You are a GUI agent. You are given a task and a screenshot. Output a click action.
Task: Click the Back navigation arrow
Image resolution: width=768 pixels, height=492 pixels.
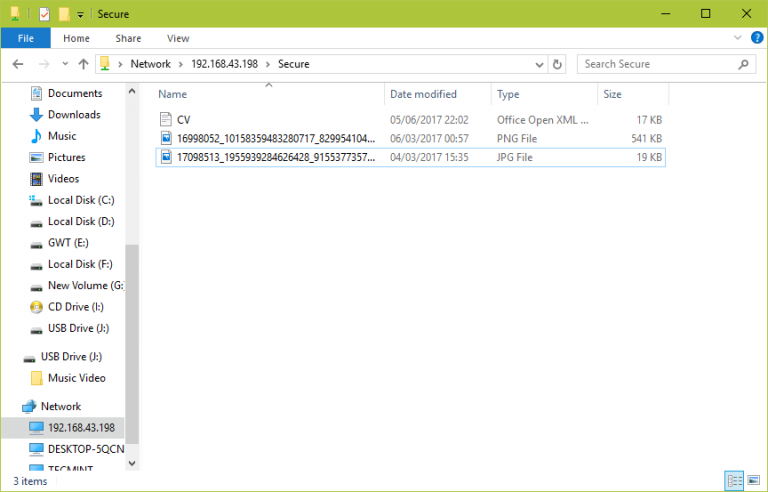(17, 64)
